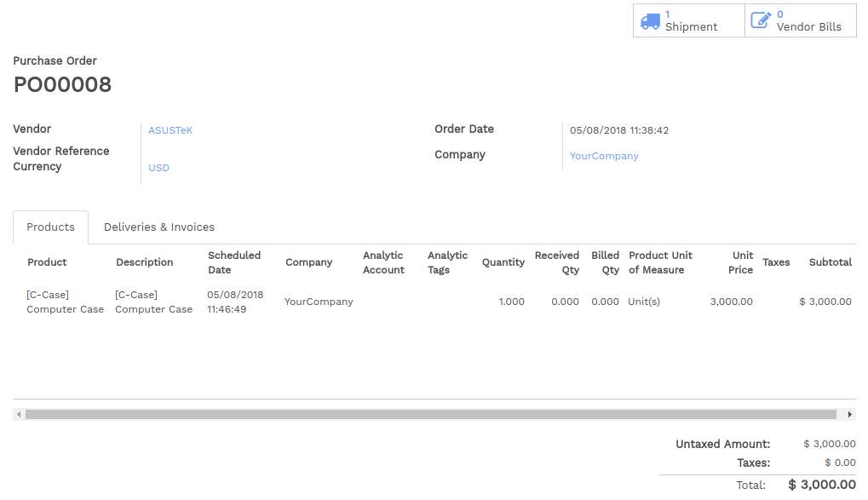Click the truck Shipment icon
The height and width of the screenshot is (500, 868).
(x=650, y=21)
